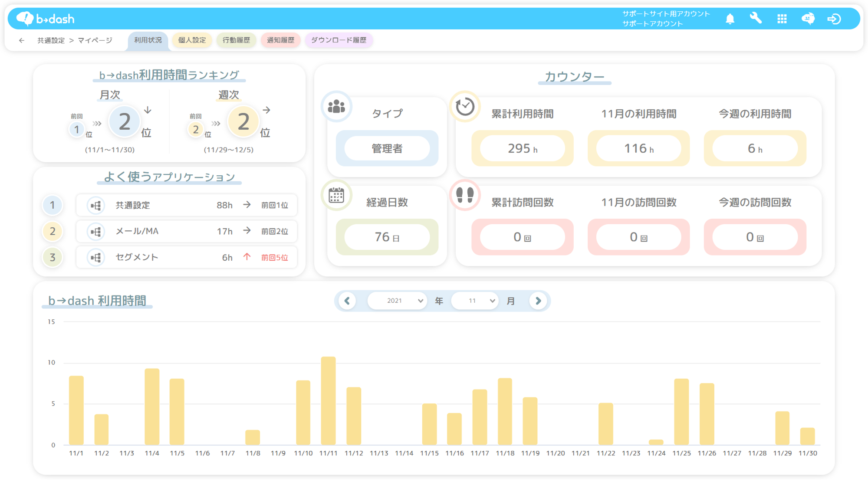The height and width of the screenshot is (488, 868).
Task: Open the notification bell
Action: [730, 19]
